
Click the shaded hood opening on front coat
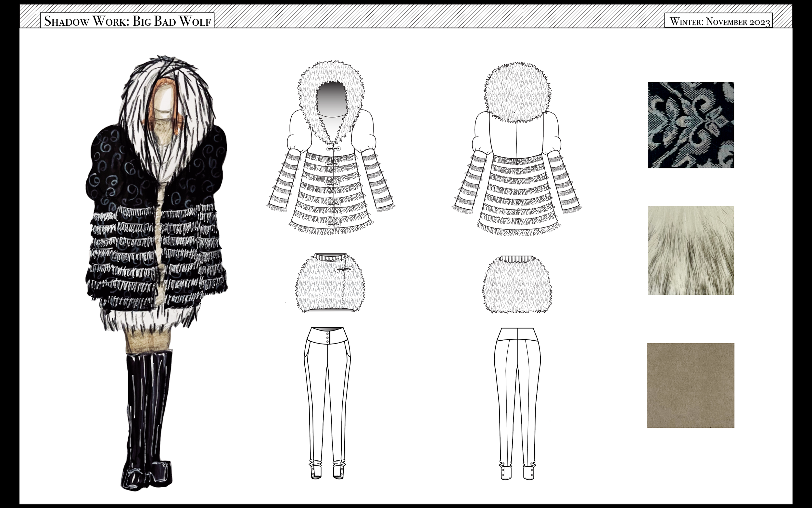click(331, 99)
